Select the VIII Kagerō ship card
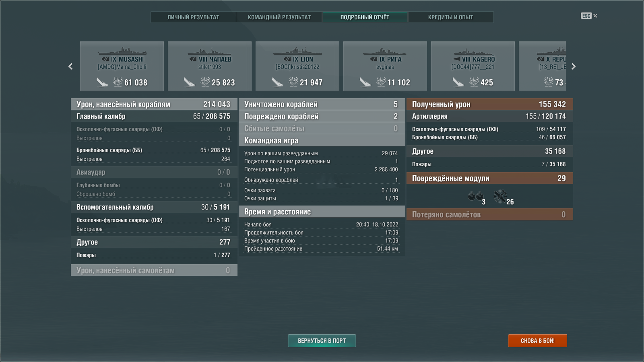The height and width of the screenshot is (362, 644). click(473, 66)
